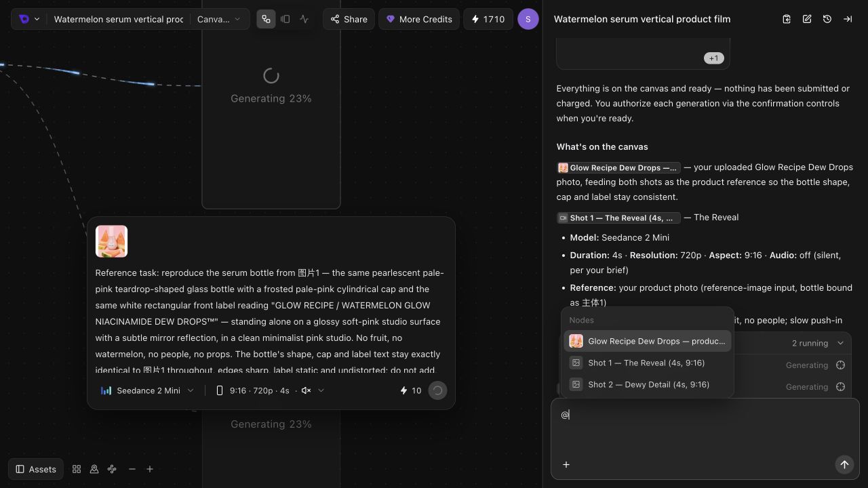Open More Credits
868x488 pixels.
coord(419,19)
